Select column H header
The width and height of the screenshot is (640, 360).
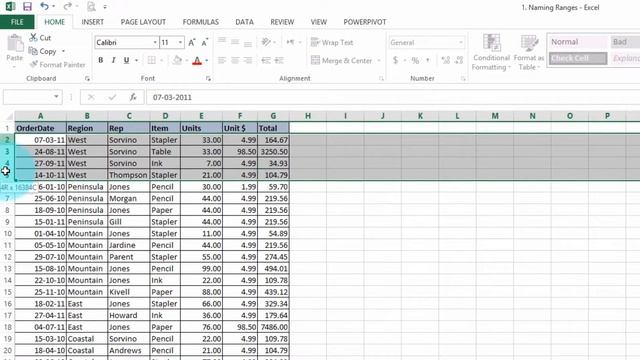pos(308,116)
